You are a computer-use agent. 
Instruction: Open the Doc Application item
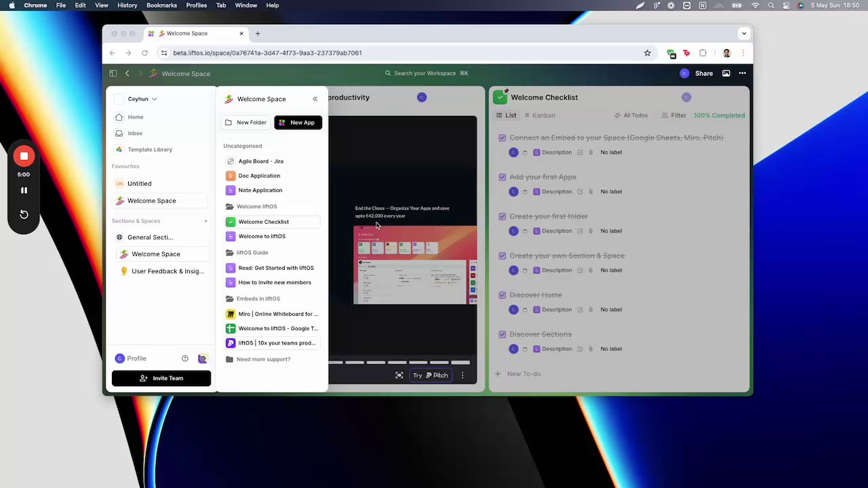259,176
